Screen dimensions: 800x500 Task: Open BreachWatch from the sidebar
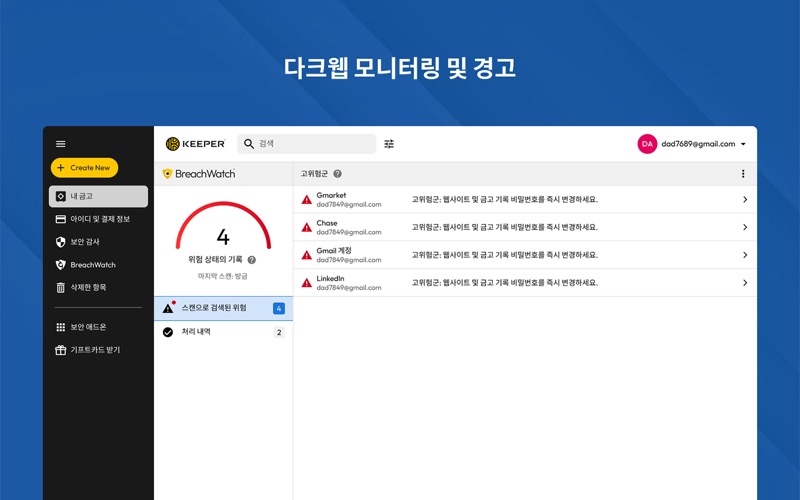(x=98, y=265)
